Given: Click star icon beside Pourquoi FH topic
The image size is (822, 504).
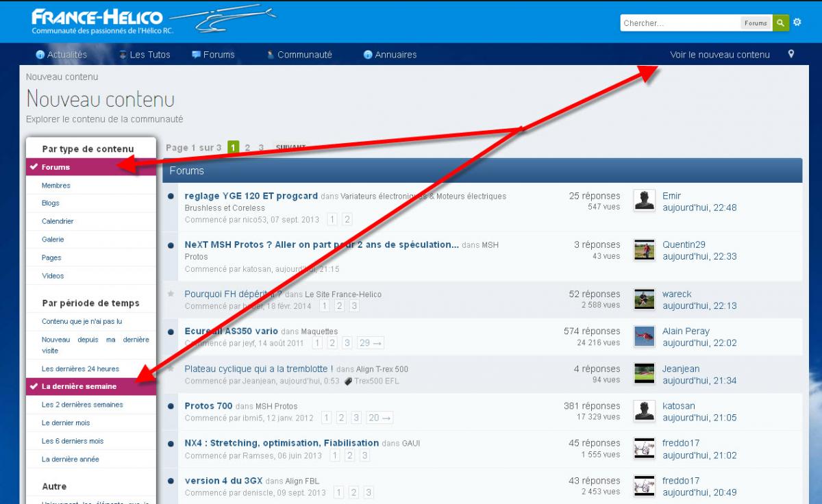Looking at the screenshot, I should click(x=171, y=294).
